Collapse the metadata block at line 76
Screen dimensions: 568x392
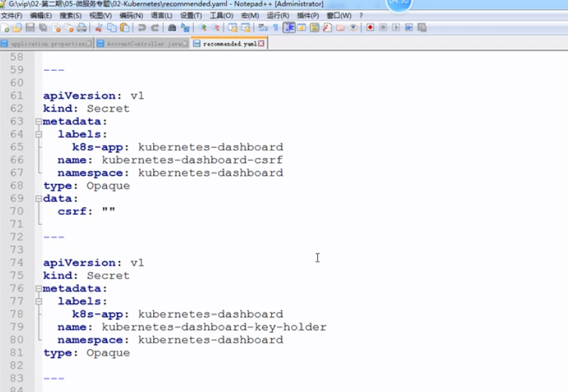pyautogui.click(x=39, y=289)
